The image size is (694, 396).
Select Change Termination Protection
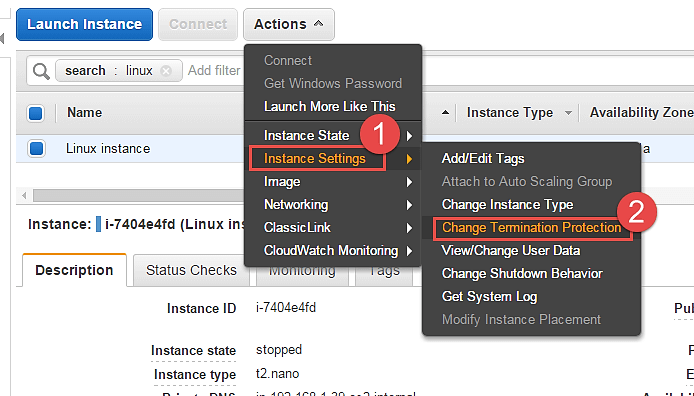532,227
